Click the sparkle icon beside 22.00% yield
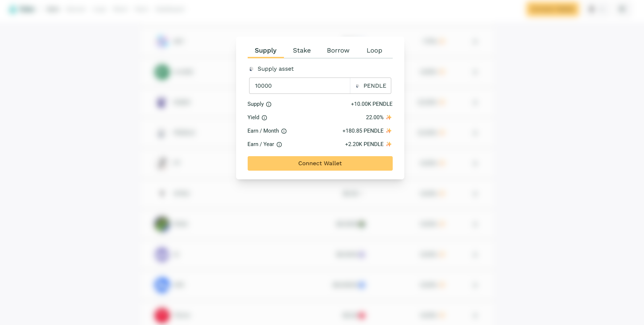This screenshot has width=644, height=325. pos(389,117)
